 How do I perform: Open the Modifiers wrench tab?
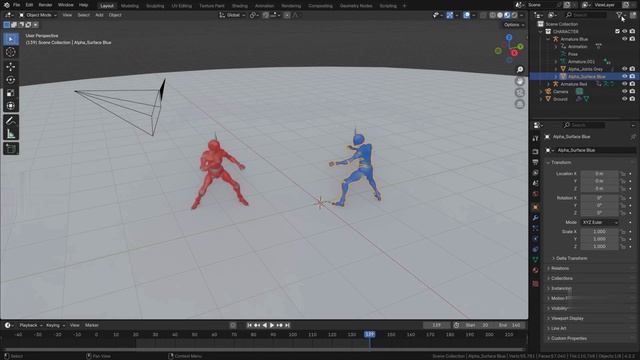pos(536,218)
